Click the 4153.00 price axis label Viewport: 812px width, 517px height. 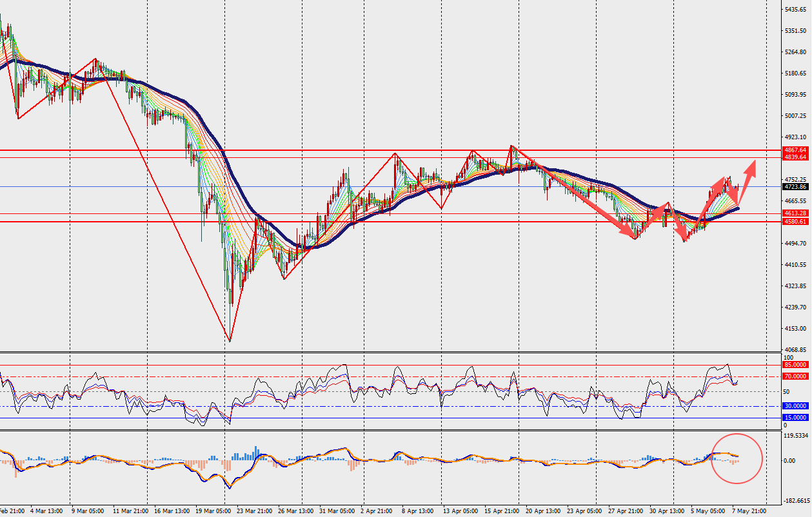tap(796, 329)
